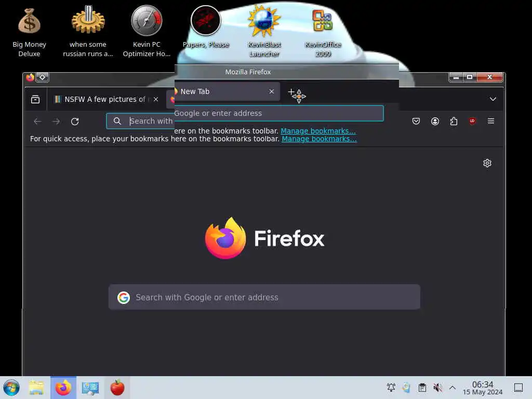Image resolution: width=532 pixels, height=399 pixels.
Task: Click Firefox window menu icon in title bar
Action: pyautogui.click(x=30, y=77)
